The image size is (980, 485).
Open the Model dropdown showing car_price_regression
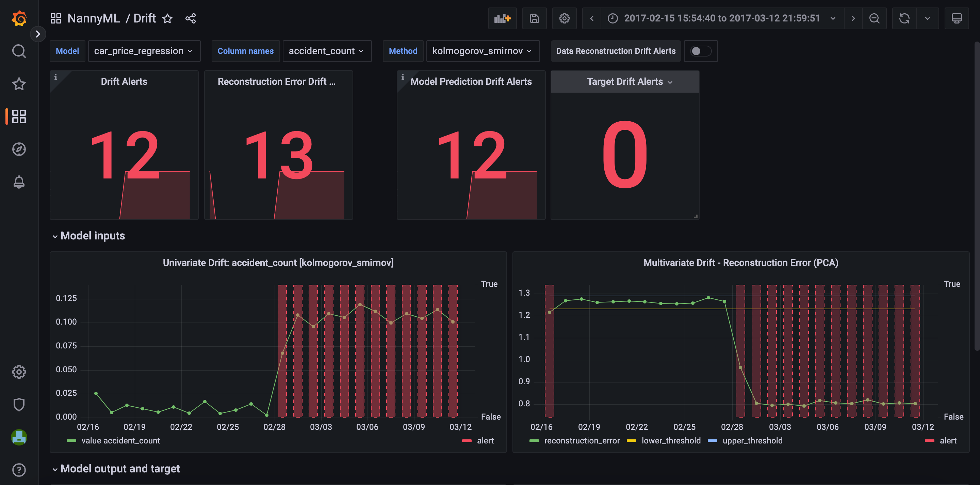[144, 51]
